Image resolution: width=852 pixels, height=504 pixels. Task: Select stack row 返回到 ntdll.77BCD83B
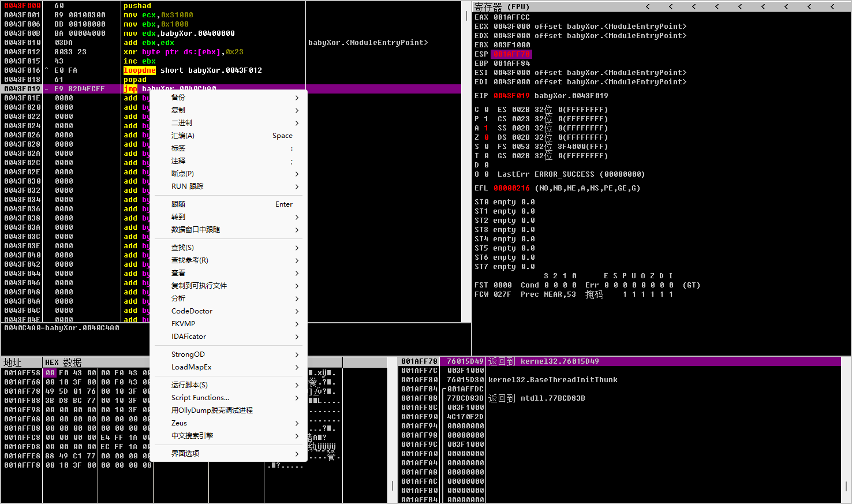click(x=620, y=398)
